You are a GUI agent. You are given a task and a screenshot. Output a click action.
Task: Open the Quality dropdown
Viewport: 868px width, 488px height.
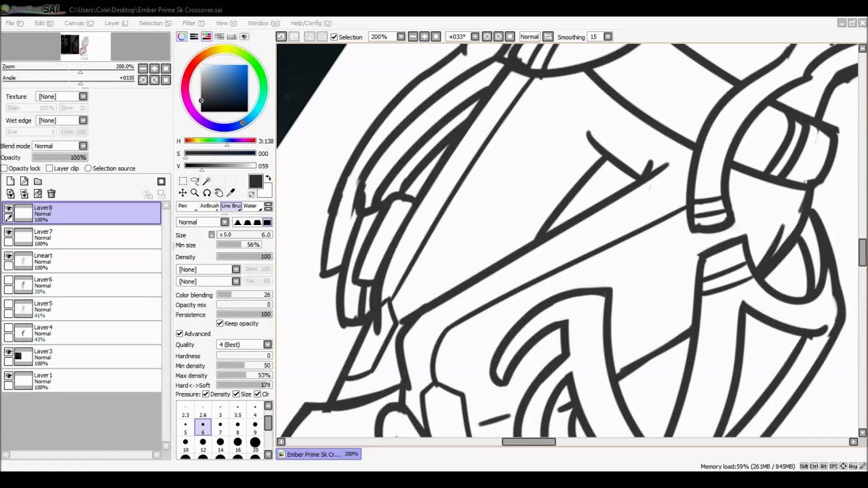pyautogui.click(x=267, y=344)
